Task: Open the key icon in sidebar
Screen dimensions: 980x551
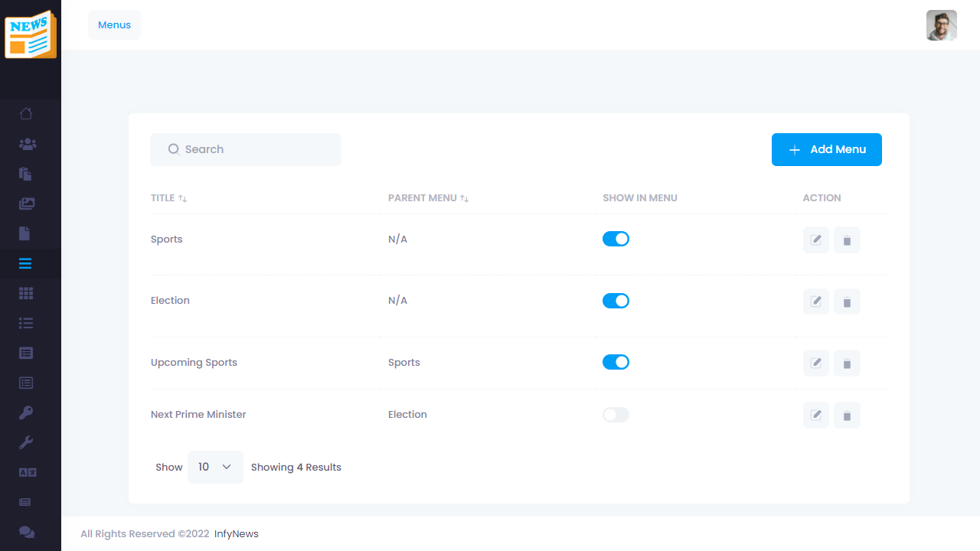Action: pyautogui.click(x=26, y=412)
